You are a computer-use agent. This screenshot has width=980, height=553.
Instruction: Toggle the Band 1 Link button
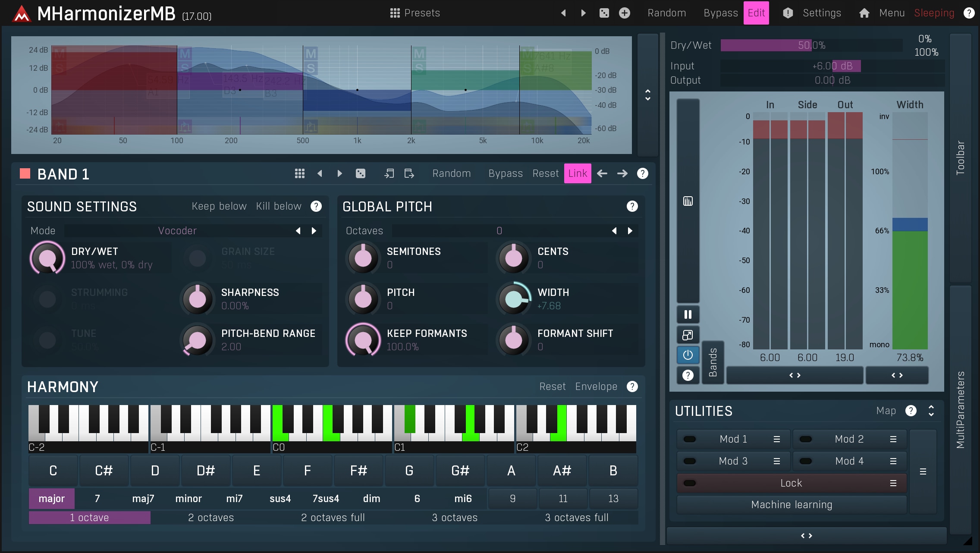click(x=577, y=173)
